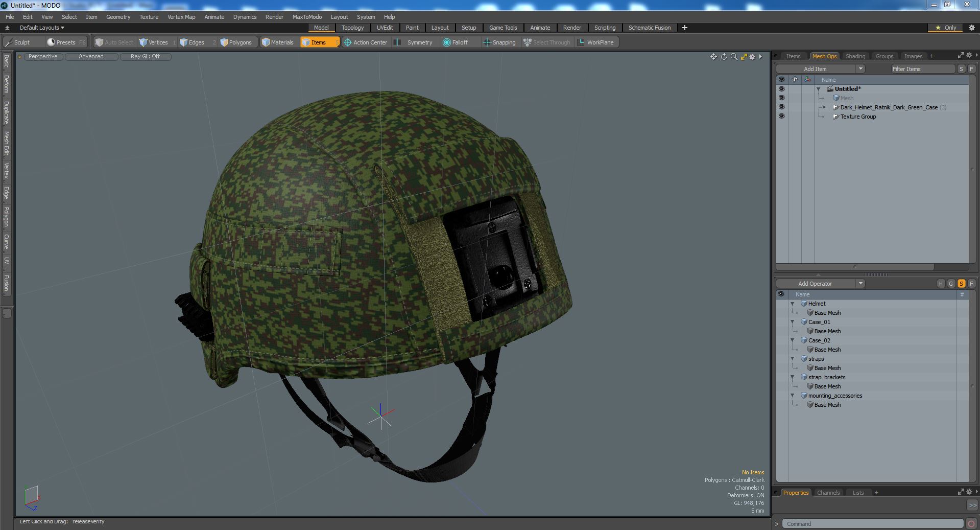Click the Items list horizontal scrollbar
Screen dimensions: 980x530
(855, 267)
